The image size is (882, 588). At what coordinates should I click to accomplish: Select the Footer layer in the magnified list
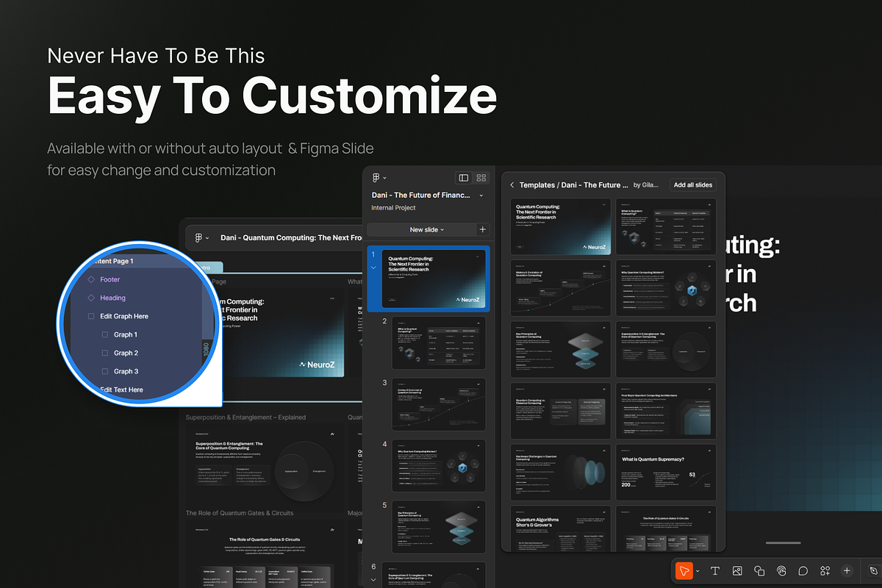click(110, 279)
